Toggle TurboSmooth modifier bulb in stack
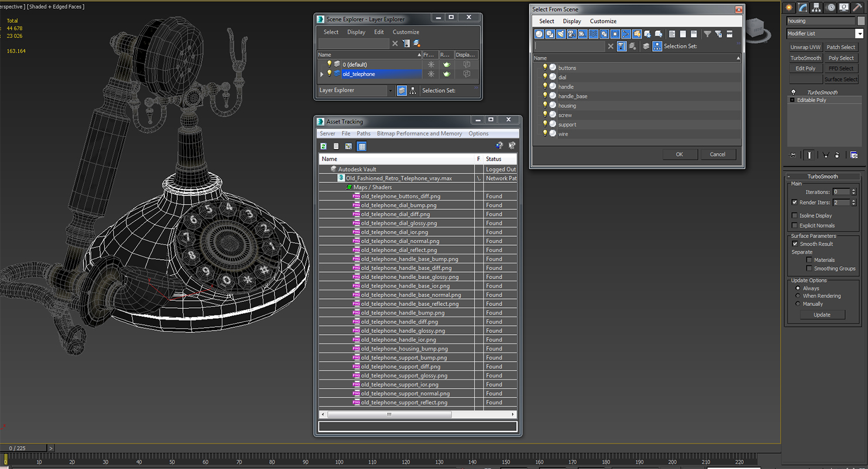This screenshot has width=868, height=469. pyautogui.click(x=794, y=92)
